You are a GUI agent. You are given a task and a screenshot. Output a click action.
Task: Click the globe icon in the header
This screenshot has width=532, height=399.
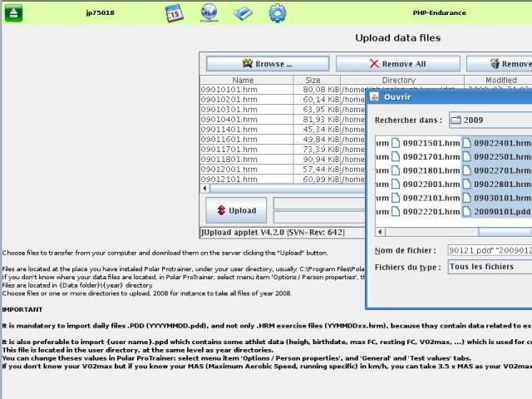[x=210, y=13]
